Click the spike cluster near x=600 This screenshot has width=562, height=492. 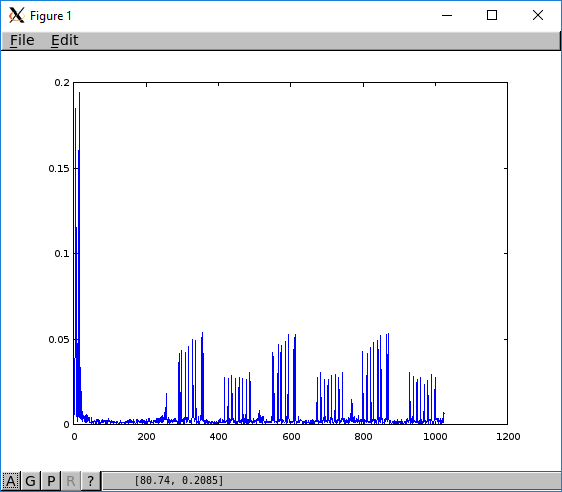tap(284, 379)
